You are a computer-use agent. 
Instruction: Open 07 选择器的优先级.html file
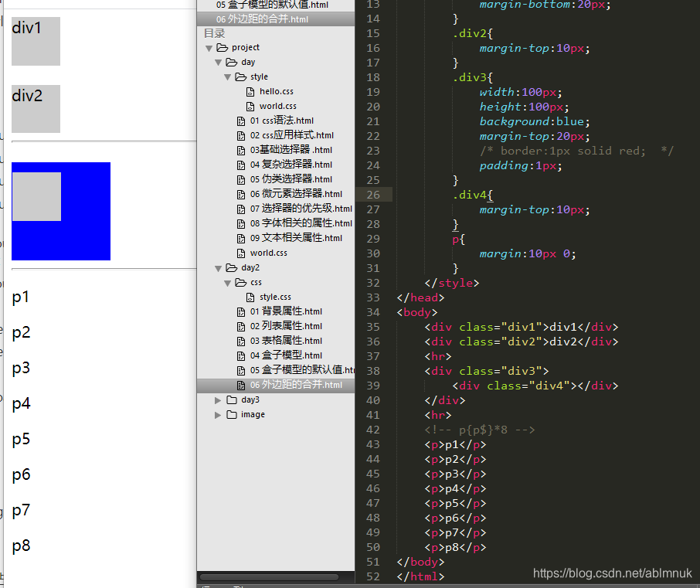[x=301, y=209]
